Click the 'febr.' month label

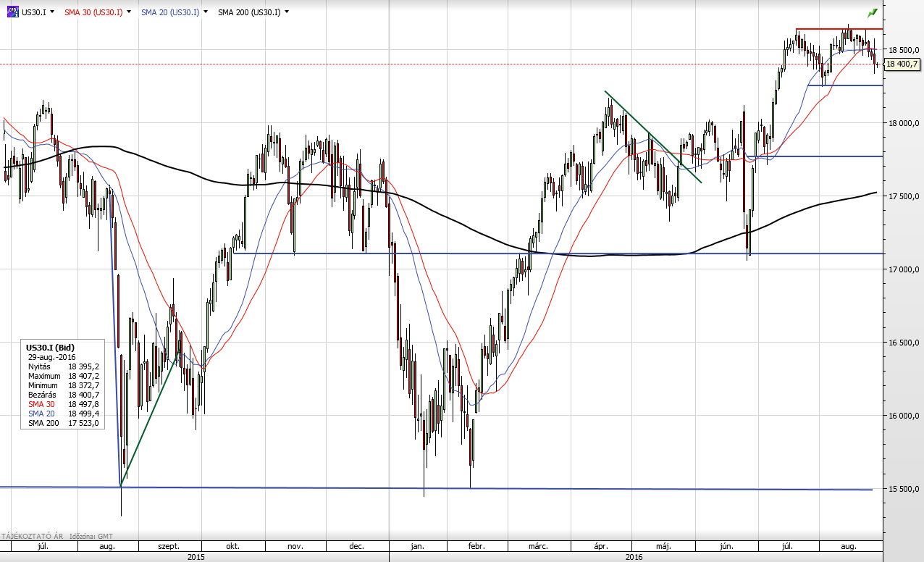476,546
